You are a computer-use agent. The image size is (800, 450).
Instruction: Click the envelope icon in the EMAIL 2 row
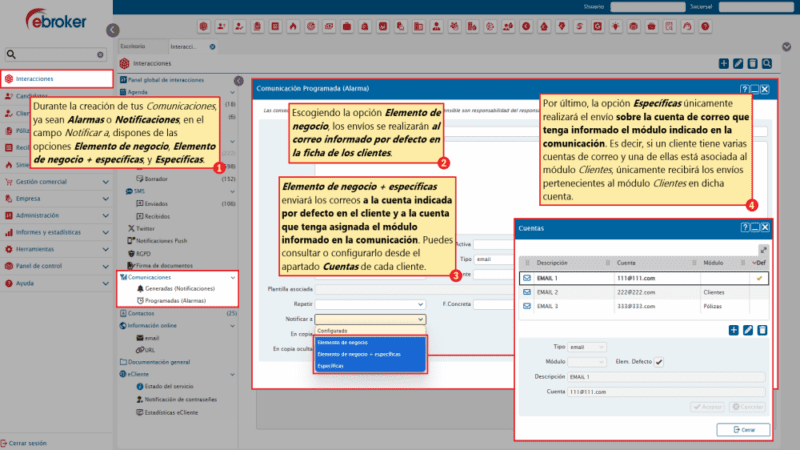click(527, 292)
